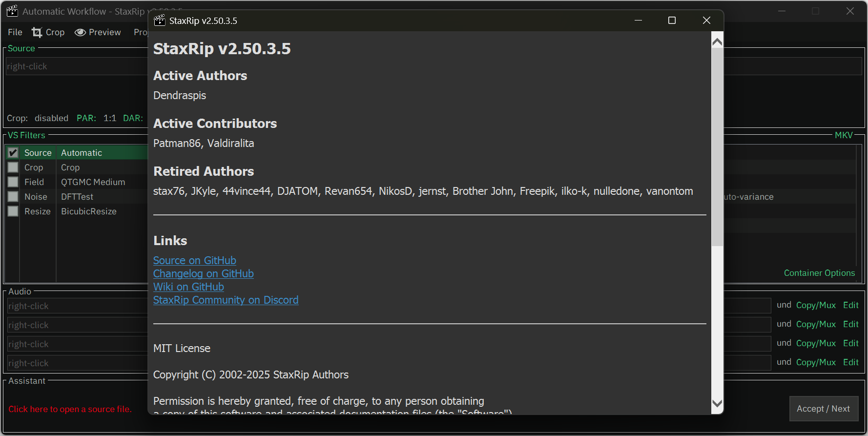Close the StaxRip About window

pyautogui.click(x=706, y=21)
